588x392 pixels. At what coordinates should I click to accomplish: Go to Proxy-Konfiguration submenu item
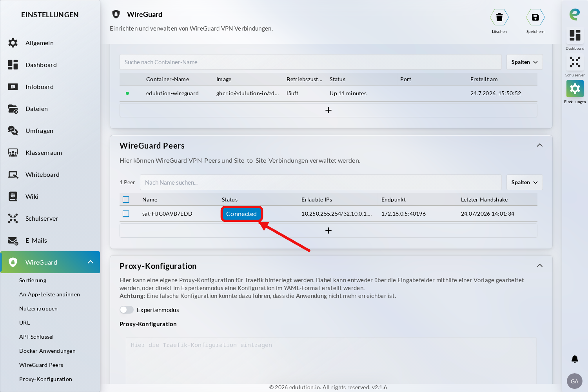46,379
